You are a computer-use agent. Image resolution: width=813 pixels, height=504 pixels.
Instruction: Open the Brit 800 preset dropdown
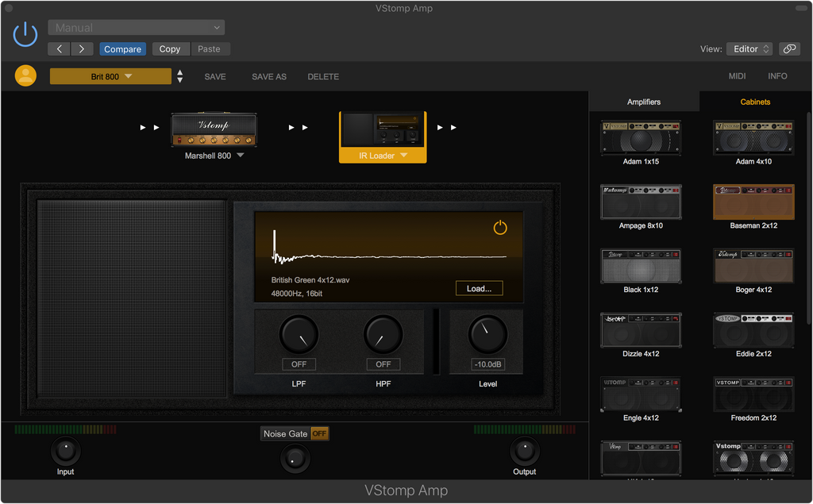pyautogui.click(x=110, y=76)
